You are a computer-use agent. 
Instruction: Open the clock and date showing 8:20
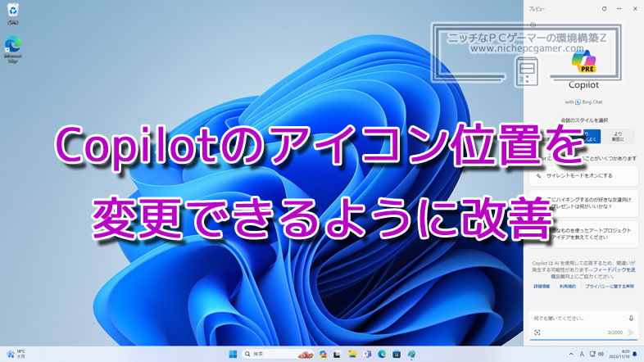(x=619, y=354)
